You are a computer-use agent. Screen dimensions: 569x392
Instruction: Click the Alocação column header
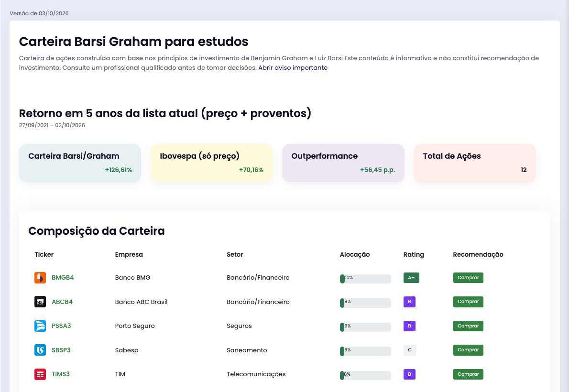coord(354,255)
